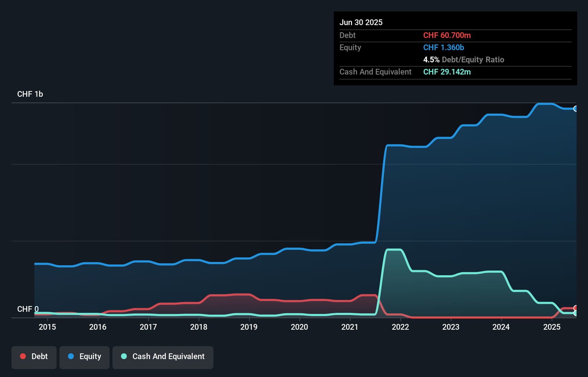
Task: Click the 2025 x-axis label
Action: pyautogui.click(x=552, y=327)
